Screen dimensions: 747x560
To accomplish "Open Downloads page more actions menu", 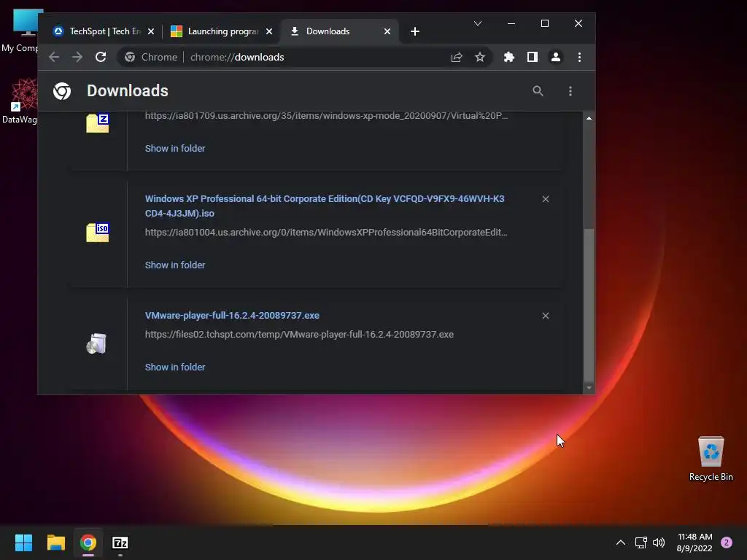I will pyautogui.click(x=570, y=91).
